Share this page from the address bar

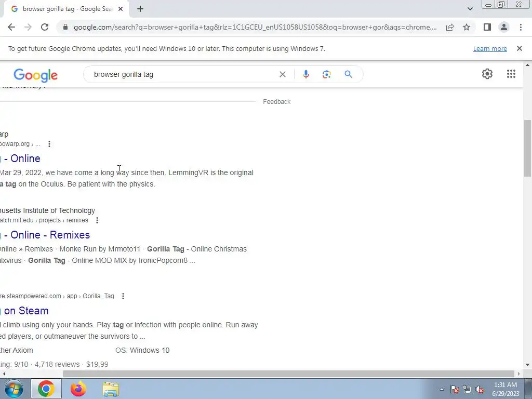coord(450,27)
